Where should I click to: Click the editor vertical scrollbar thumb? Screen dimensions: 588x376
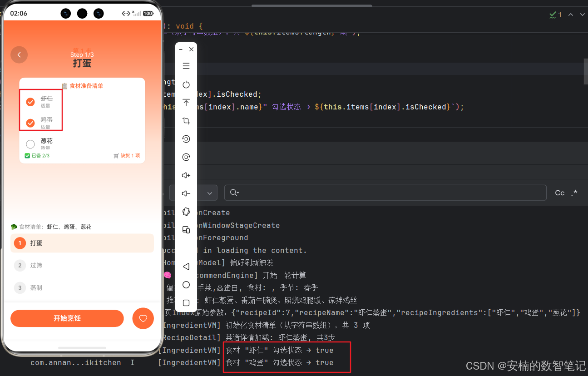(x=586, y=71)
